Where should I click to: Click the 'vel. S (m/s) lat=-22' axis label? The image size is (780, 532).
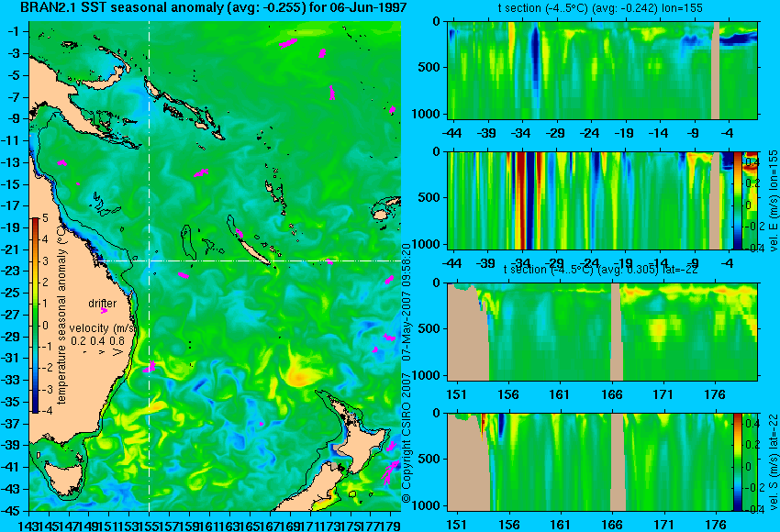click(774, 462)
